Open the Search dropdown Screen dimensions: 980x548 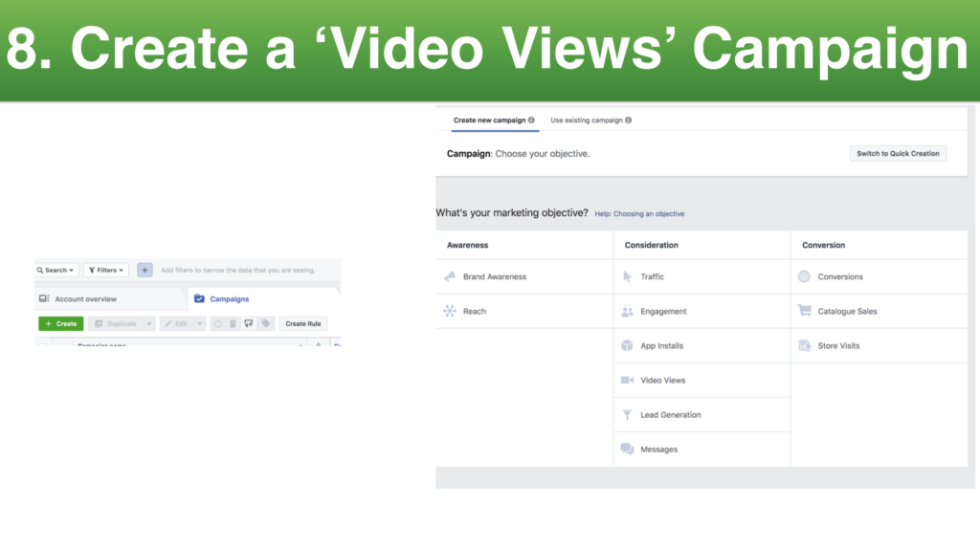(56, 270)
